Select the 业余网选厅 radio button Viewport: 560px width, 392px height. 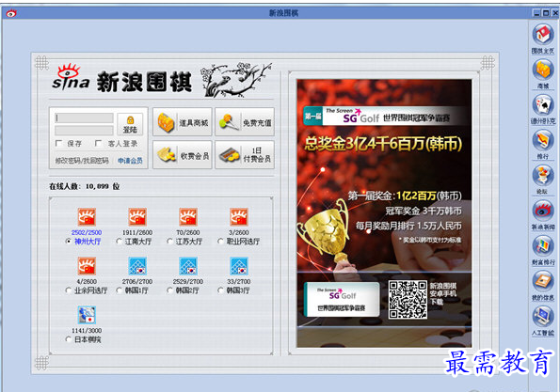[x=69, y=290]
